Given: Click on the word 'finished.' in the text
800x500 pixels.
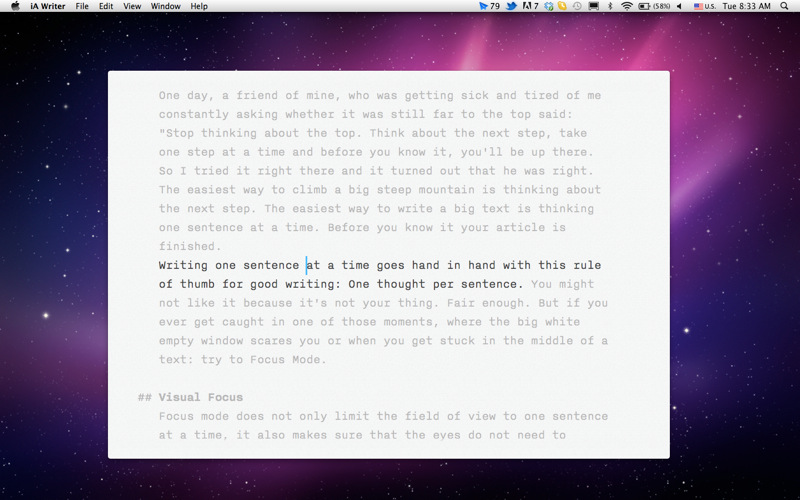Looking at the screenshot, I should coord(188,246).
